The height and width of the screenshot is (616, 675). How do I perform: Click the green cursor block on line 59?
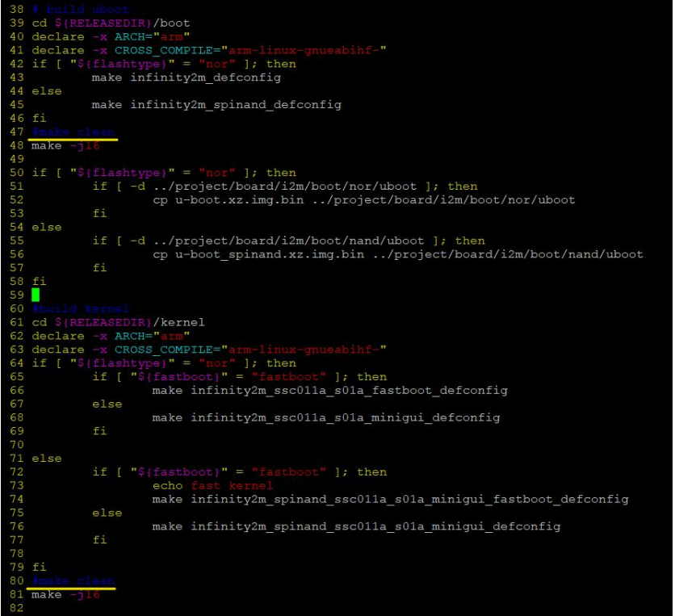[x=36, y=295]
